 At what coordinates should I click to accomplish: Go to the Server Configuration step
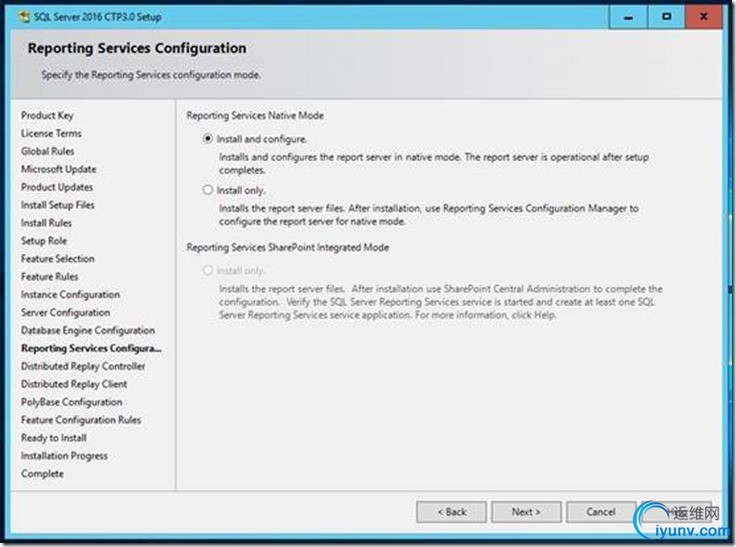(x=66, y=313)
